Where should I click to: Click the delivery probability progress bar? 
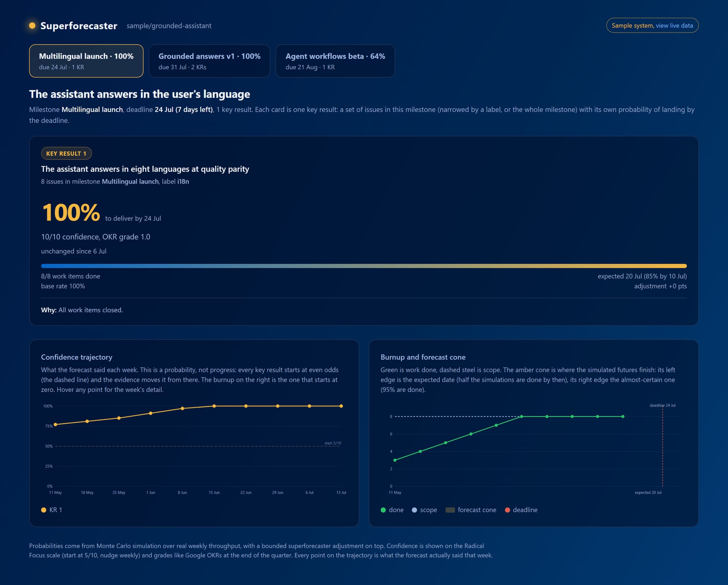pyautogui.click(x=364, y=266)
